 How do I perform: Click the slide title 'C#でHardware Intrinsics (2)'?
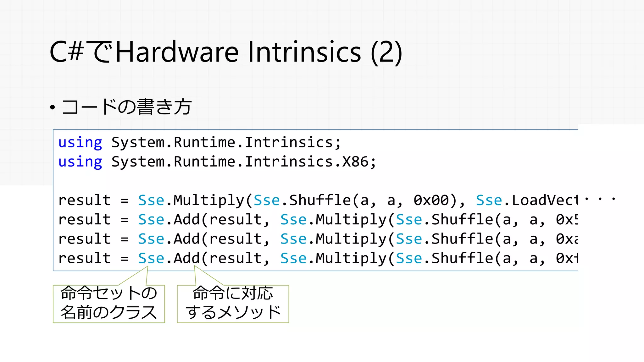pos(226,52)
